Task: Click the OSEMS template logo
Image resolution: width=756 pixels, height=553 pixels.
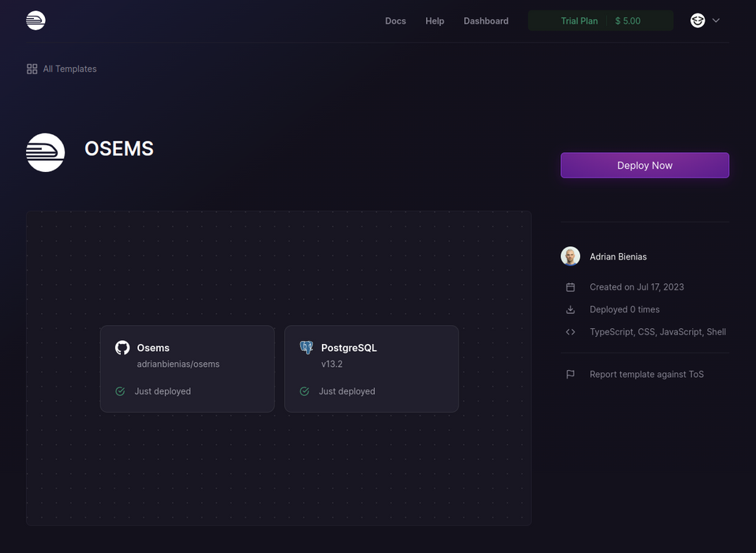Action: [45, 152]
